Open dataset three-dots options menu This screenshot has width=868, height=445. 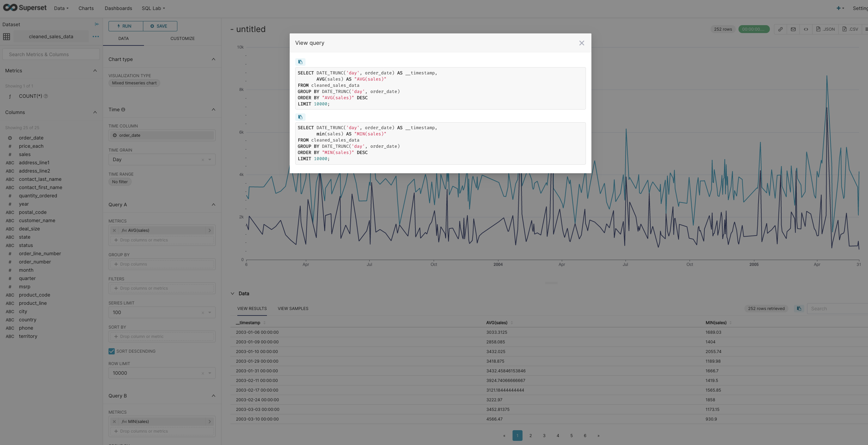tap(96, 37)
